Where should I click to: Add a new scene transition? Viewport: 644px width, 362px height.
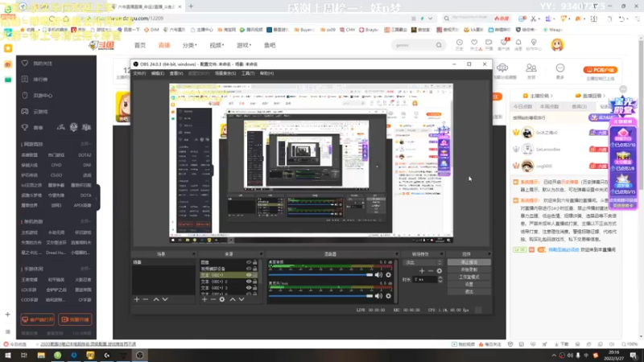click(x=422, y=271)
